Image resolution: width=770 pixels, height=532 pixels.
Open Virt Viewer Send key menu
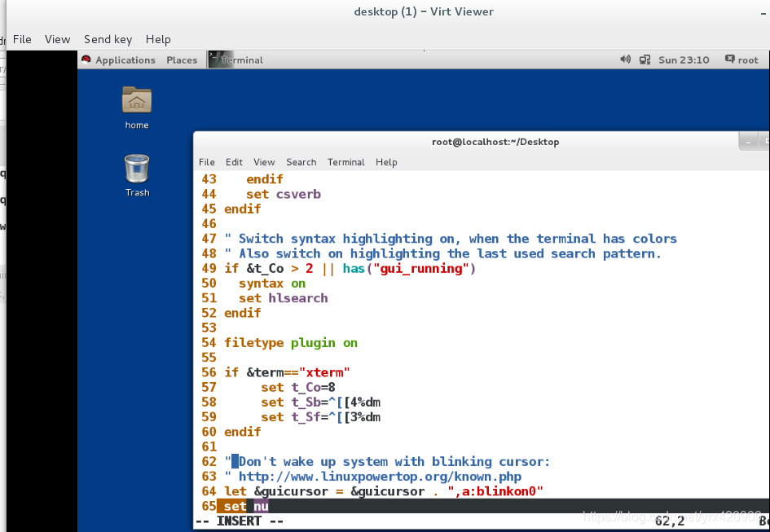108,39
